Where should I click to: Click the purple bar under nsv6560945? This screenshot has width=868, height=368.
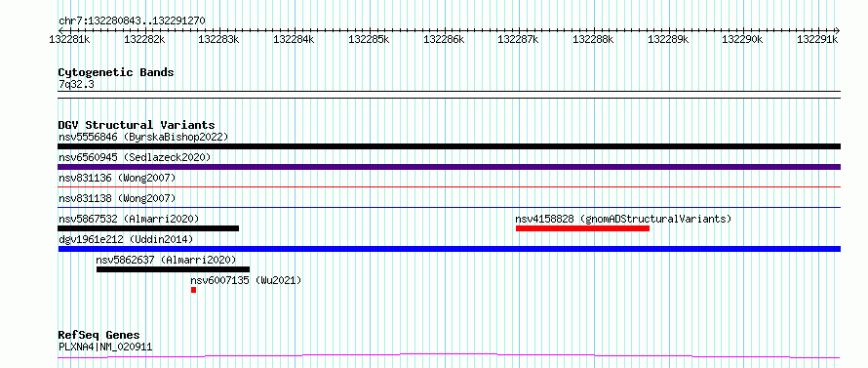(x=449, y=167)
